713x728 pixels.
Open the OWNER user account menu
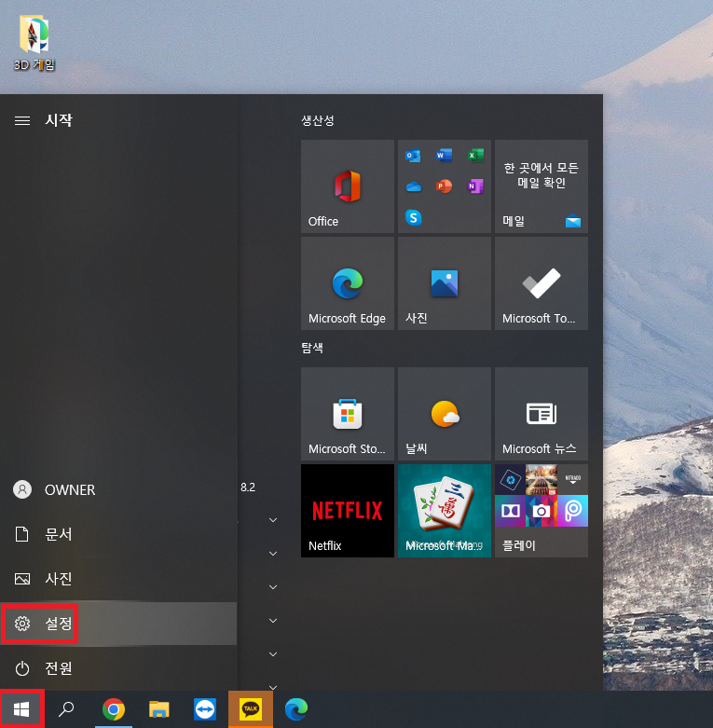(x=118, y=489)
